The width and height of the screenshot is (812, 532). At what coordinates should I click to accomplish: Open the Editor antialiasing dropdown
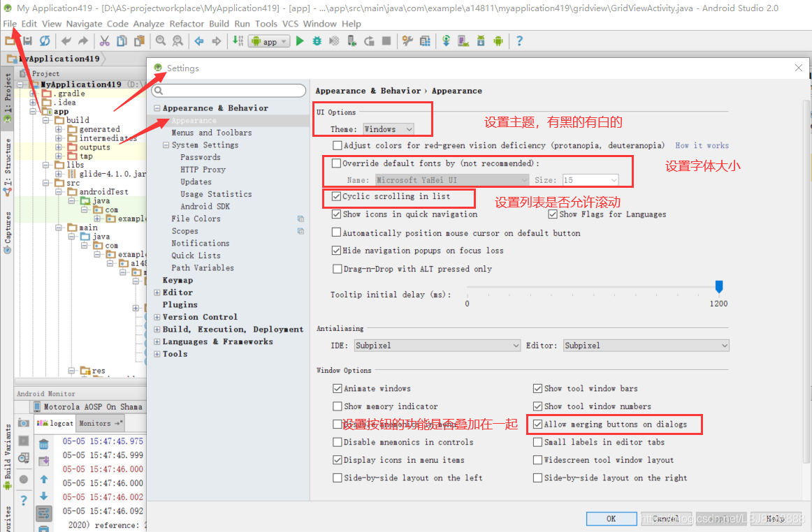[x=646, y=345]
